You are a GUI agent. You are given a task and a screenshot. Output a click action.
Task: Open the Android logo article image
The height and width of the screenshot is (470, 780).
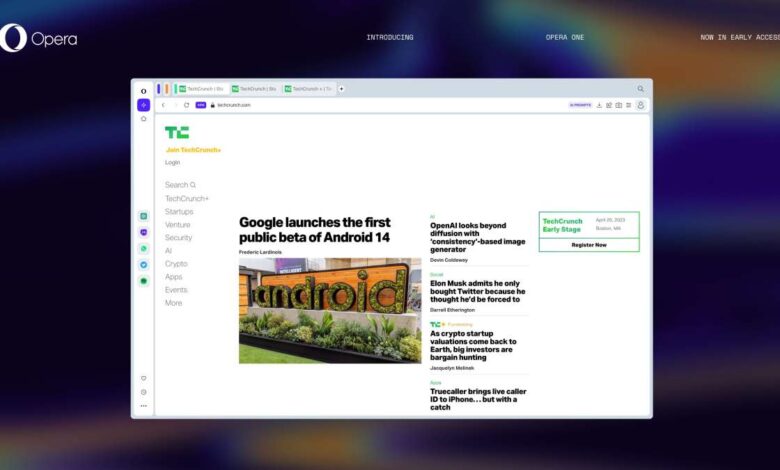click(330, 311)
